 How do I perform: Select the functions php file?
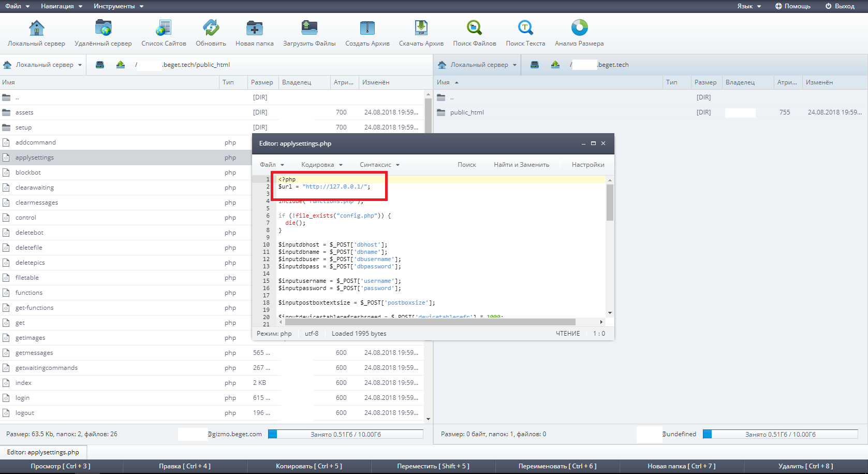pos(29,293)
